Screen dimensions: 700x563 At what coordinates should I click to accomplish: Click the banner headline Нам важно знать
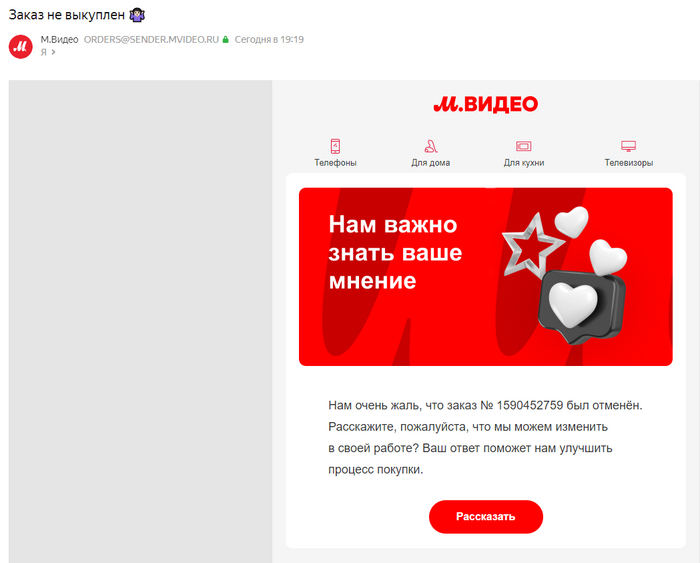click(x=395, y=252)
